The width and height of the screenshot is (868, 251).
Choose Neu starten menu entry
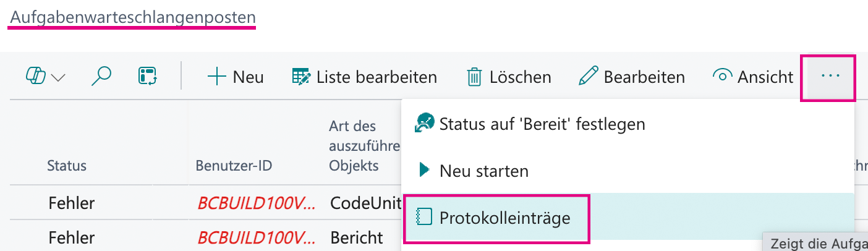(x=628, y=171)
